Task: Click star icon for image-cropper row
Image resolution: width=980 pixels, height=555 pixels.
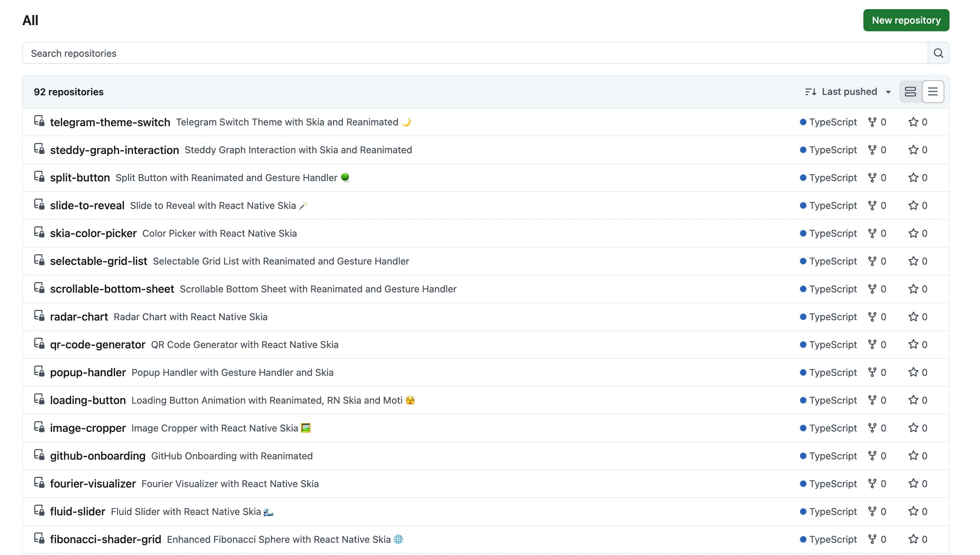Action: (x=913, y=428)
